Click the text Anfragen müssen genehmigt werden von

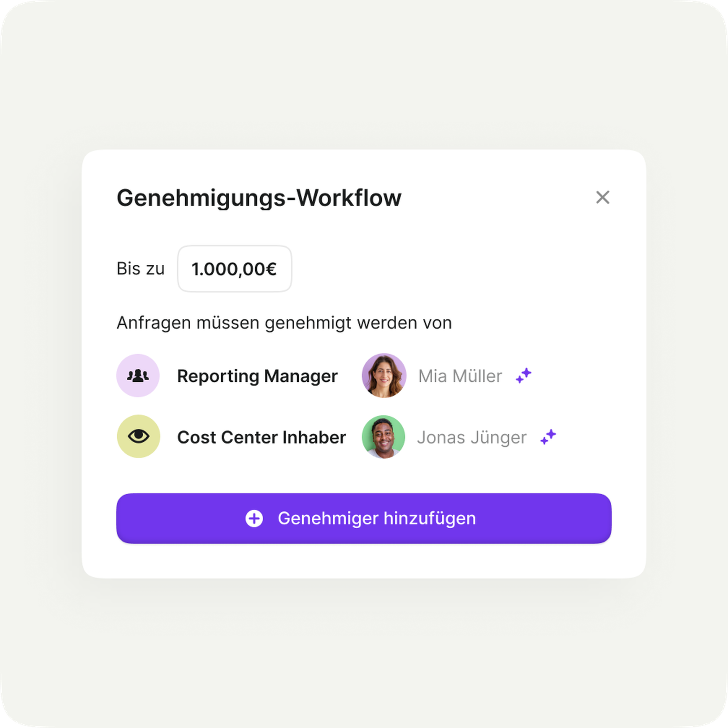[284, 323]
